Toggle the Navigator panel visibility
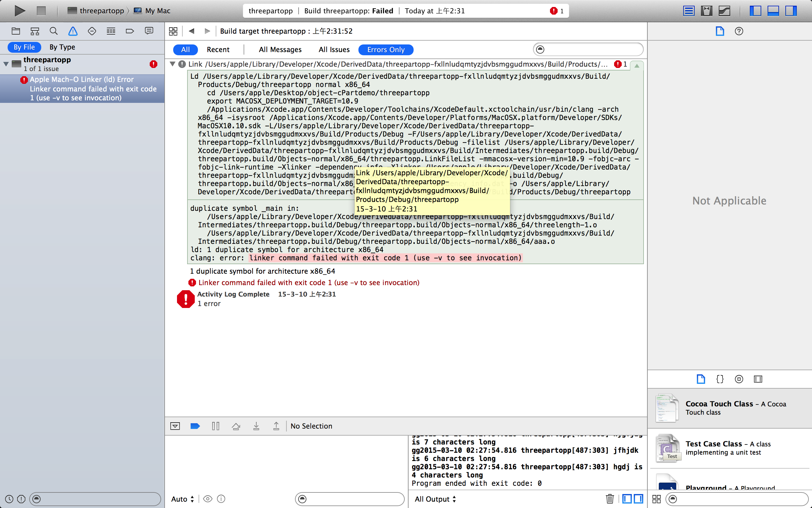The width and height of the screenshot is (812, 508). (x=755, y=11)
